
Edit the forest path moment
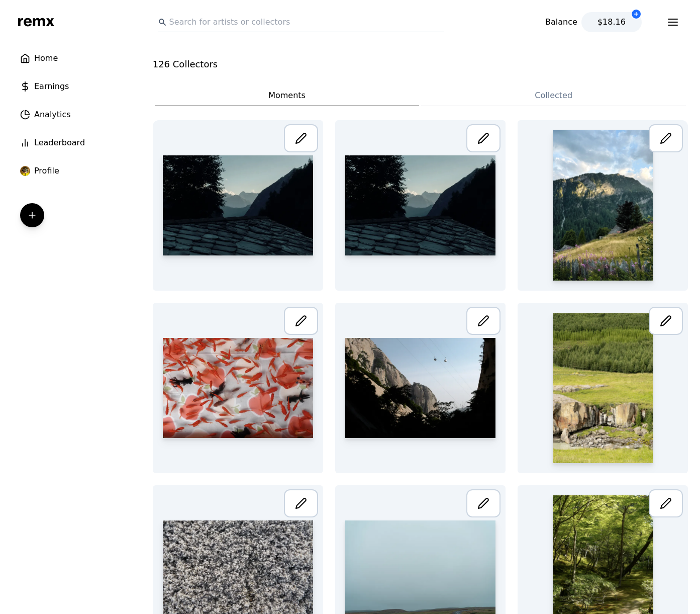tap(665, 503)
